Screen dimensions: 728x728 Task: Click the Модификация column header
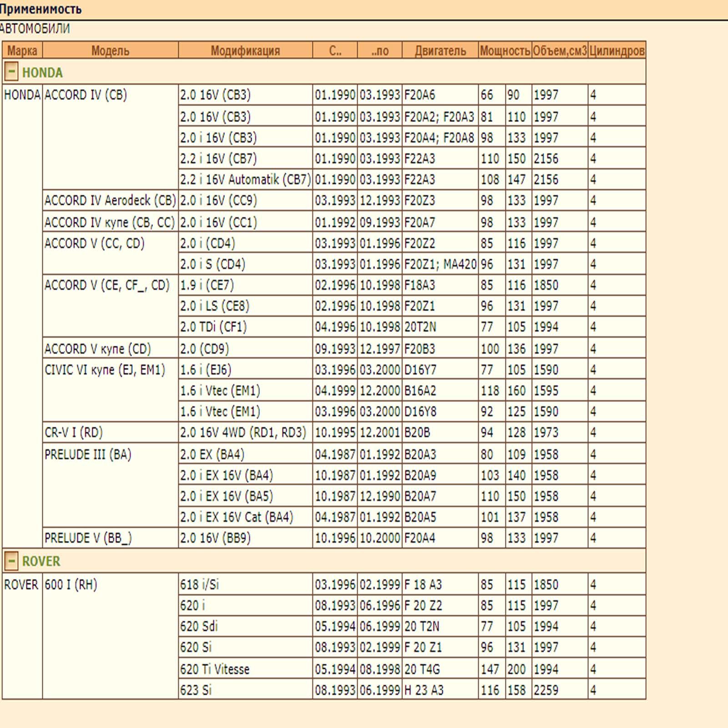245,51
